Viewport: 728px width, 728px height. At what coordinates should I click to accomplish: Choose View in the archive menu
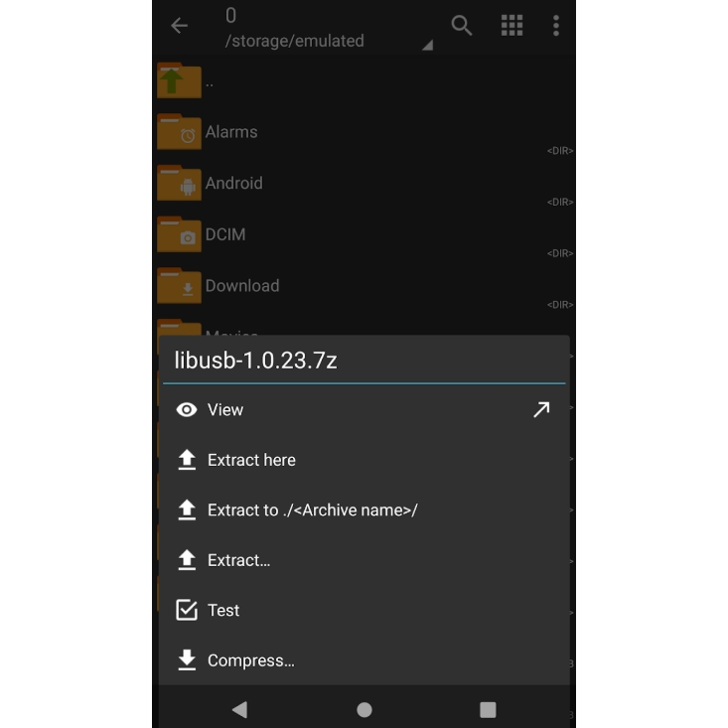coord(364,410)
